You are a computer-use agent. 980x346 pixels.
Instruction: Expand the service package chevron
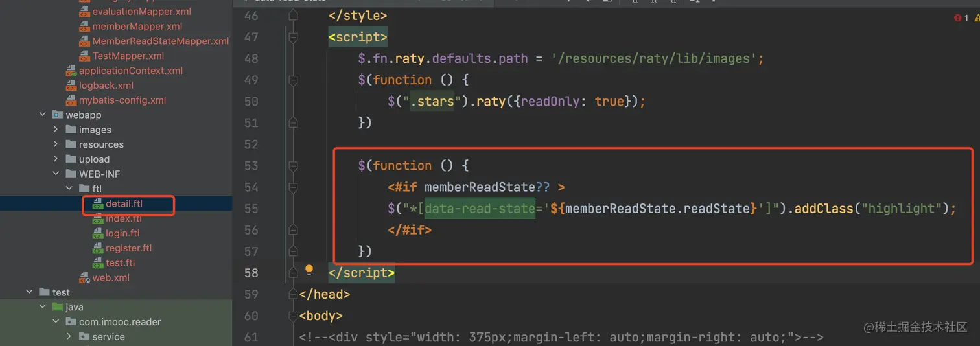(69, 337)
